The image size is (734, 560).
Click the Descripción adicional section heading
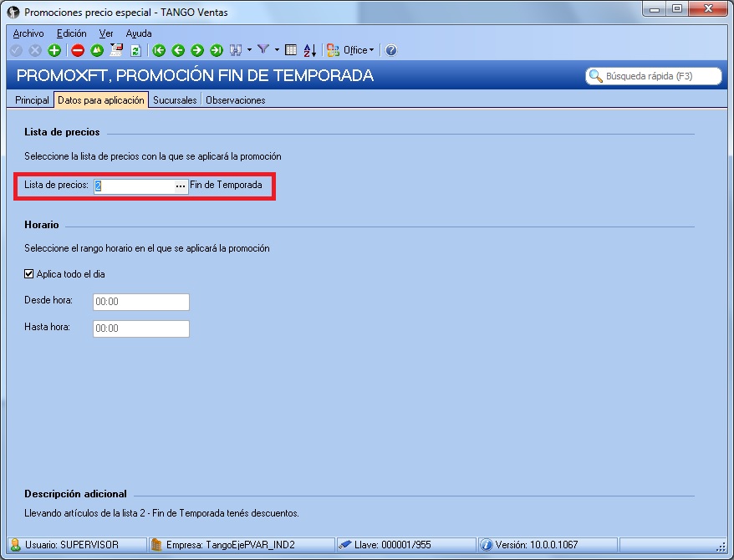click(75, 494)
